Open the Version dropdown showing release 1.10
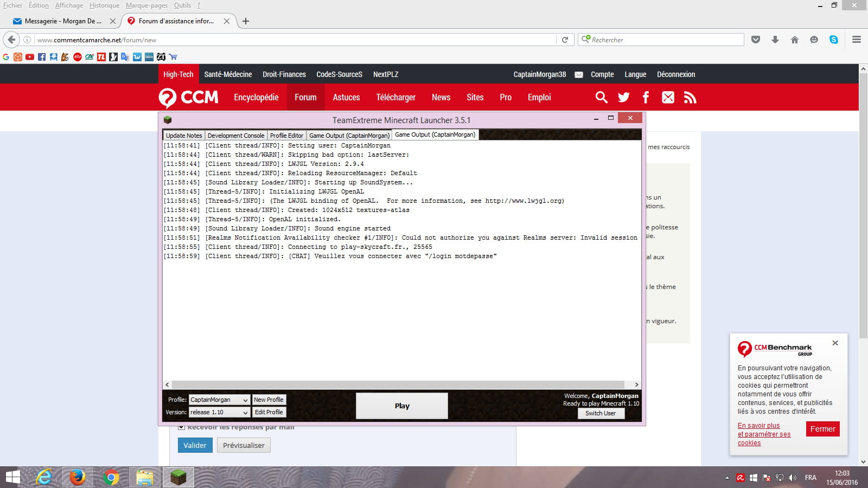 (219, 412)
